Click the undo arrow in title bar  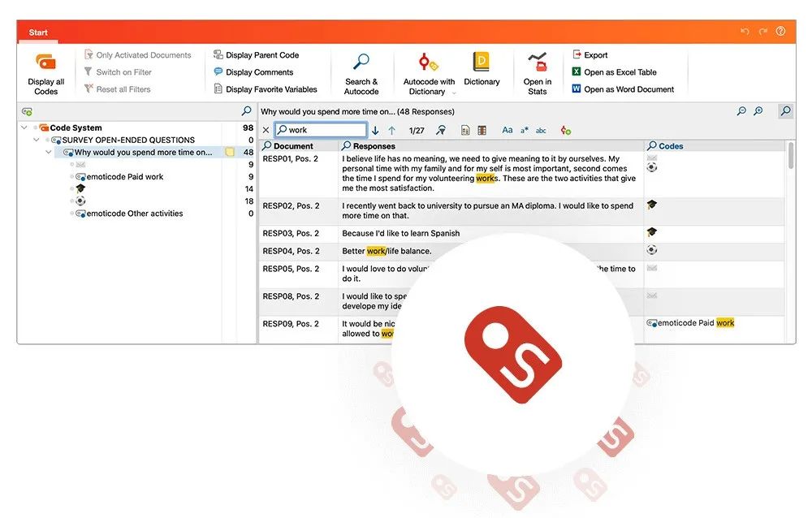point(745,31)
